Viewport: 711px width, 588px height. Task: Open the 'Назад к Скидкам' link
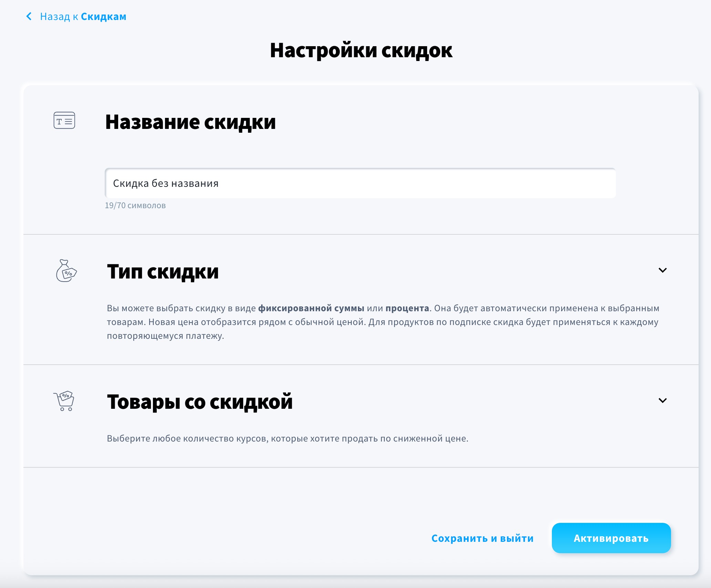83,17
